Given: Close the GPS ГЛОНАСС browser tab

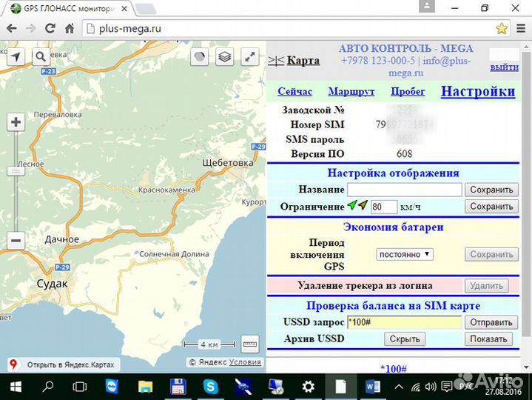Looking at the screenshot, I should (x=124, y=8).
